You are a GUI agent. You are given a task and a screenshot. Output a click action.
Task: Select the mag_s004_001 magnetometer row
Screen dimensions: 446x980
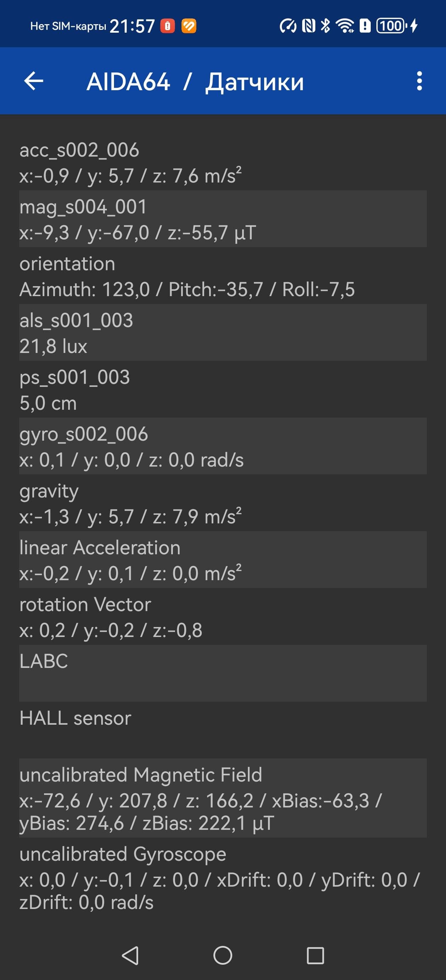[223, 219]
